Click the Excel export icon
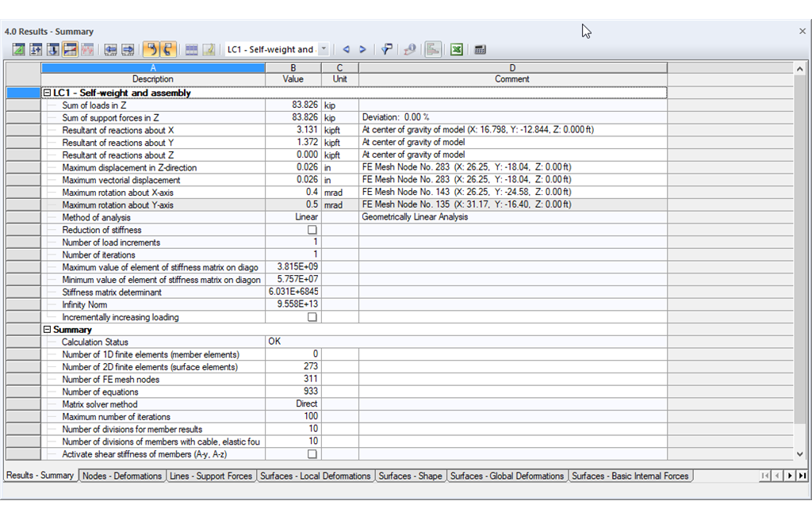The height and width of the screenshot is (520, 812). (456, 50)
